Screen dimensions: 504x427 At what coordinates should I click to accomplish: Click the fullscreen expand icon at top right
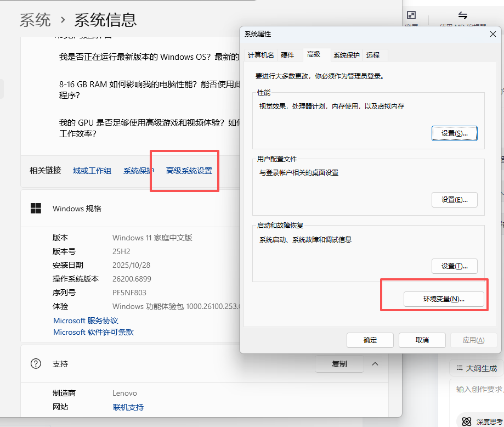coord(411,15)
